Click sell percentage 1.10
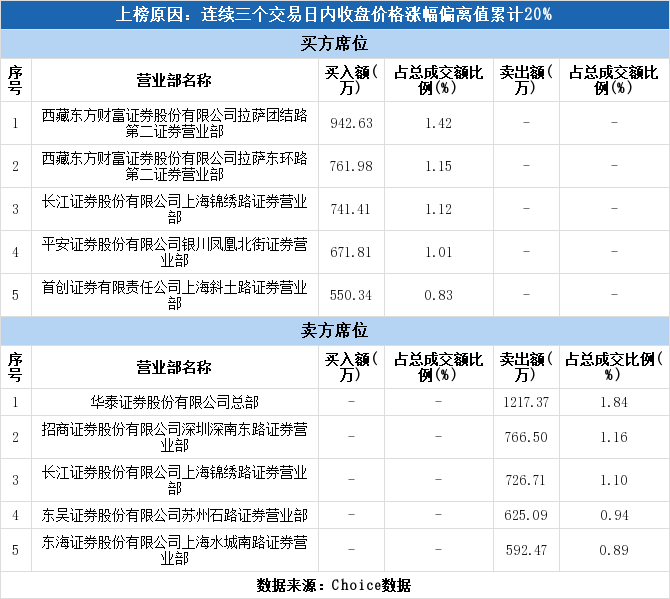This screenshot has height=599, width=670. (614, 480)
